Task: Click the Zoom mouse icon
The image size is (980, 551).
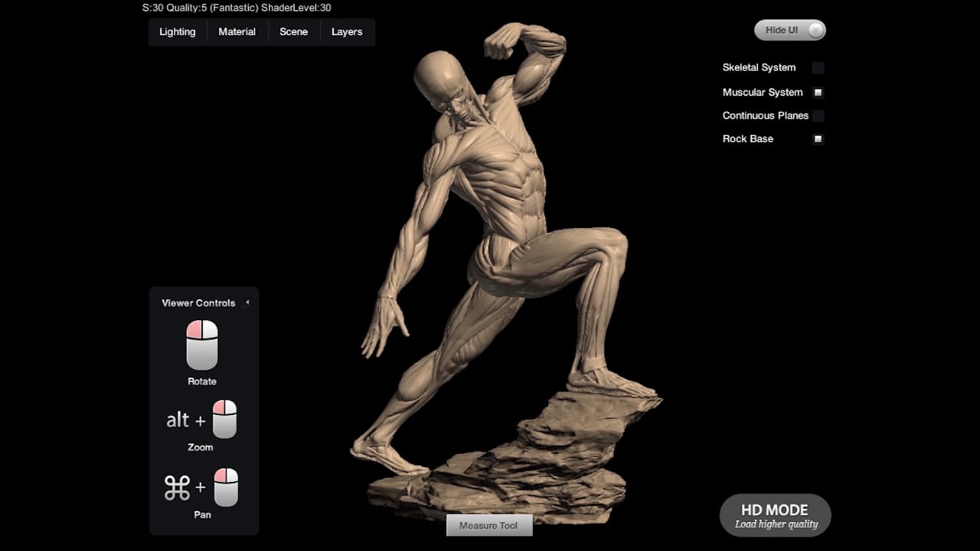Action: pos(224,419)
